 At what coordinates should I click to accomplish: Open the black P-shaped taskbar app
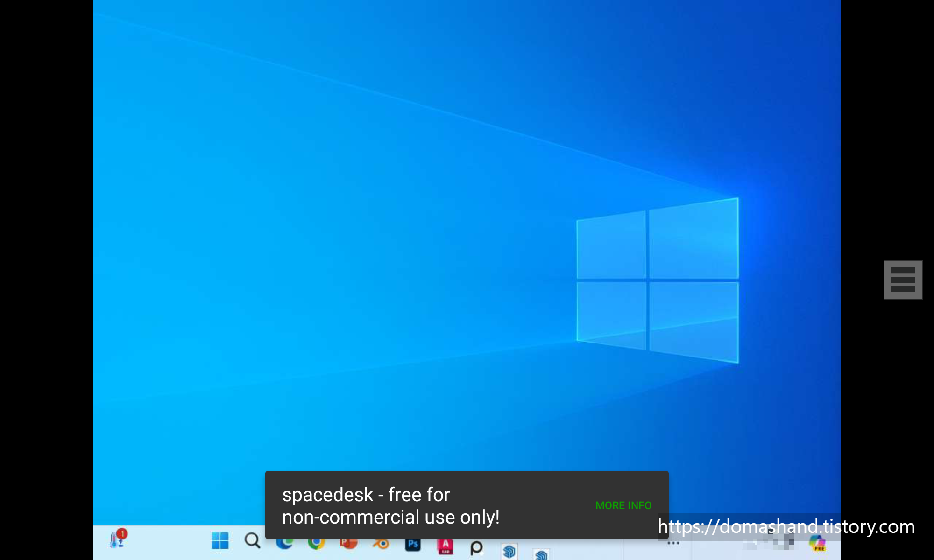(476, 548)
